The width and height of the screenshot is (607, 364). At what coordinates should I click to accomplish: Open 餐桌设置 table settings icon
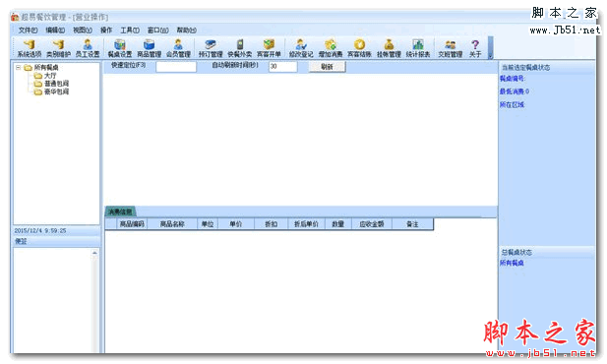[x=120, y=48]
